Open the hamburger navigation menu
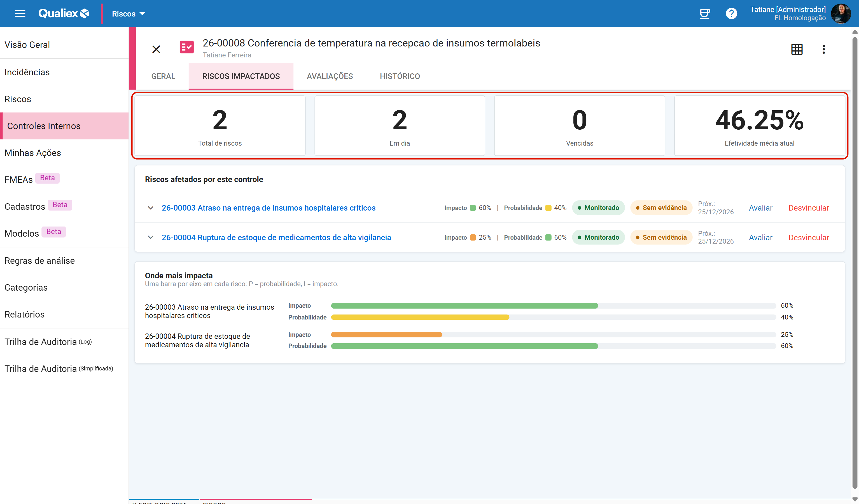Image resolution: width=859 pixels, height=504 pixels. tap(20, 14)
